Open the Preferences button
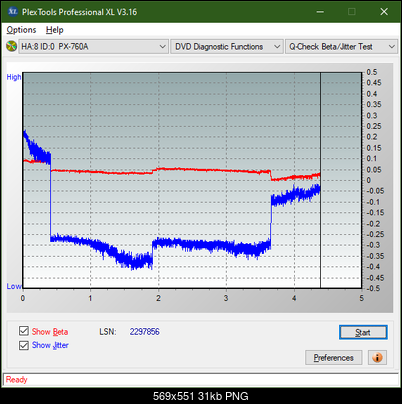The image size is (402, 404). [x=334, y=358]
